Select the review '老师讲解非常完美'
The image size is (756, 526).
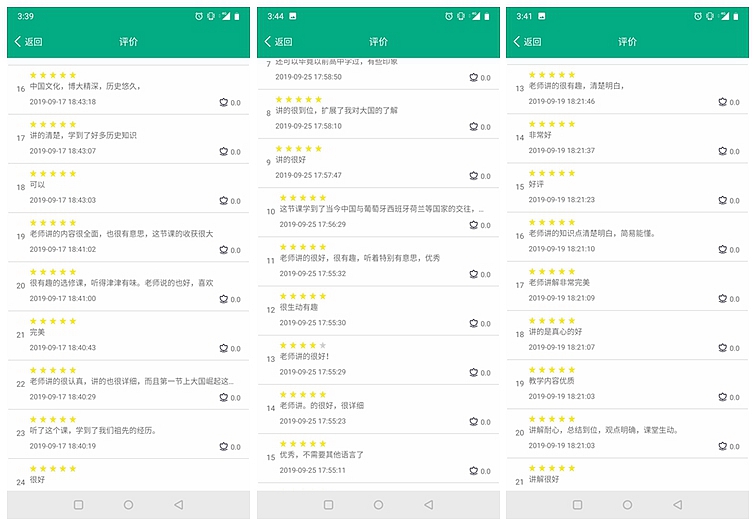559,283
